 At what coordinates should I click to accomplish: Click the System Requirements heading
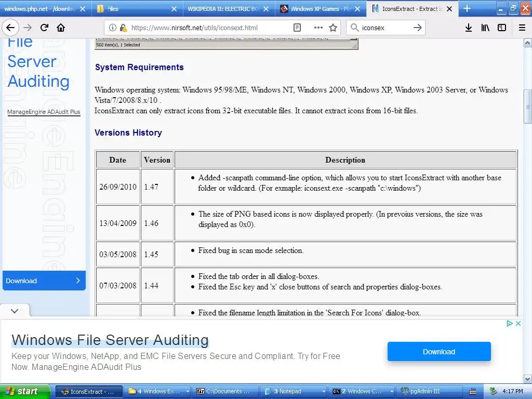(139, 67)
